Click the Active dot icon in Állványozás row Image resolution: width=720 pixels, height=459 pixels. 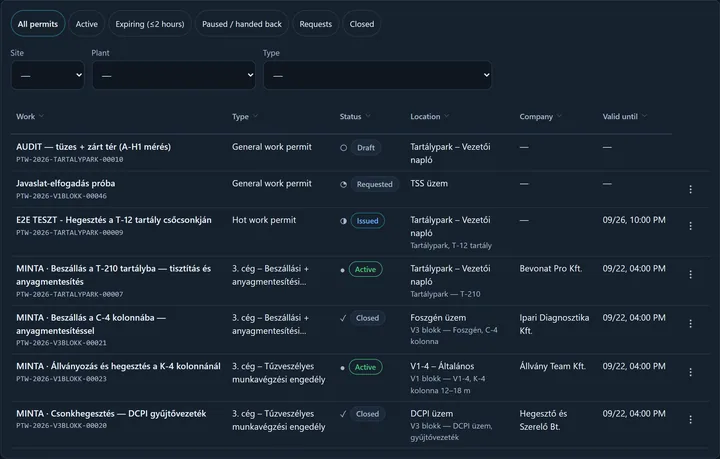coord(343,368)
